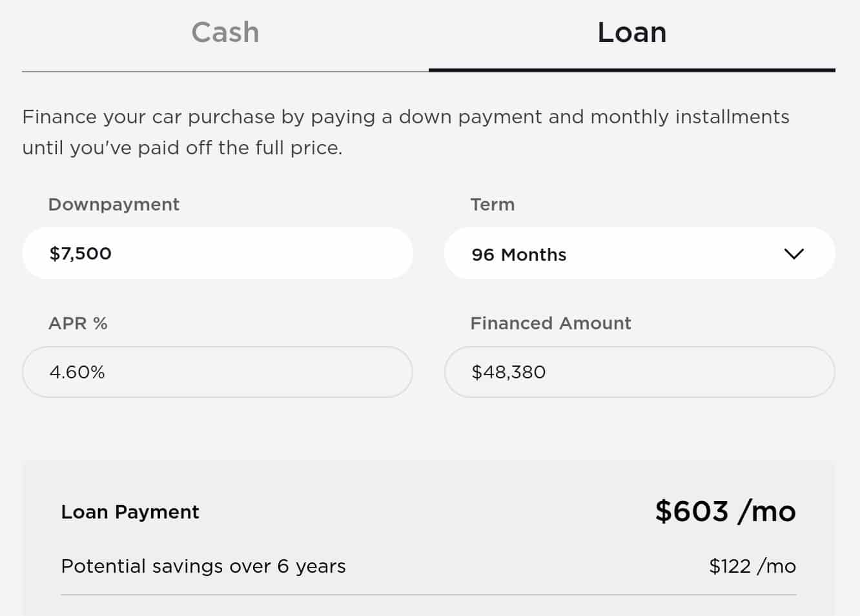
Task: Select the Loan tab
Action: pos(631,32)
